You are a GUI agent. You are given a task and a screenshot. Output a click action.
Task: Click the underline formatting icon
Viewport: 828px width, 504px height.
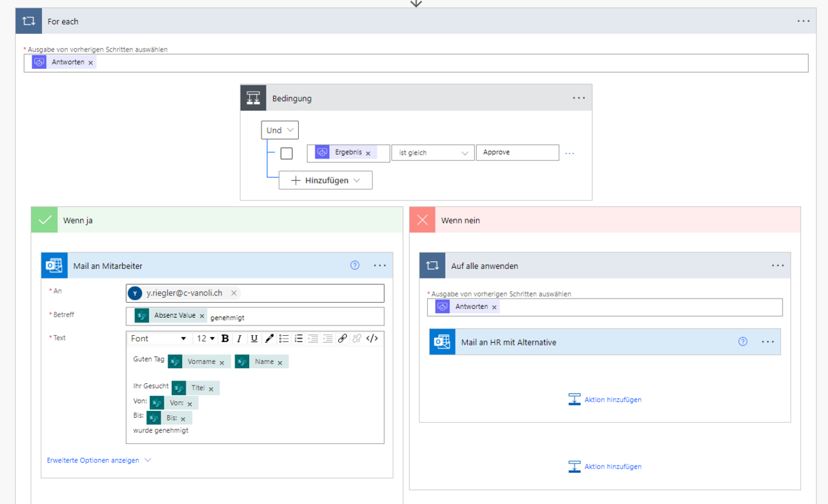coord(254,339)
